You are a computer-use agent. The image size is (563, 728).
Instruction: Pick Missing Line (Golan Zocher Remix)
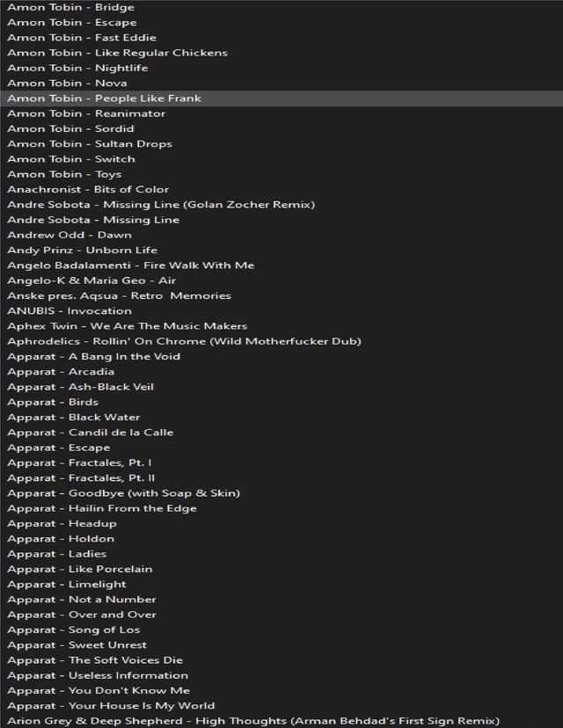161,205
